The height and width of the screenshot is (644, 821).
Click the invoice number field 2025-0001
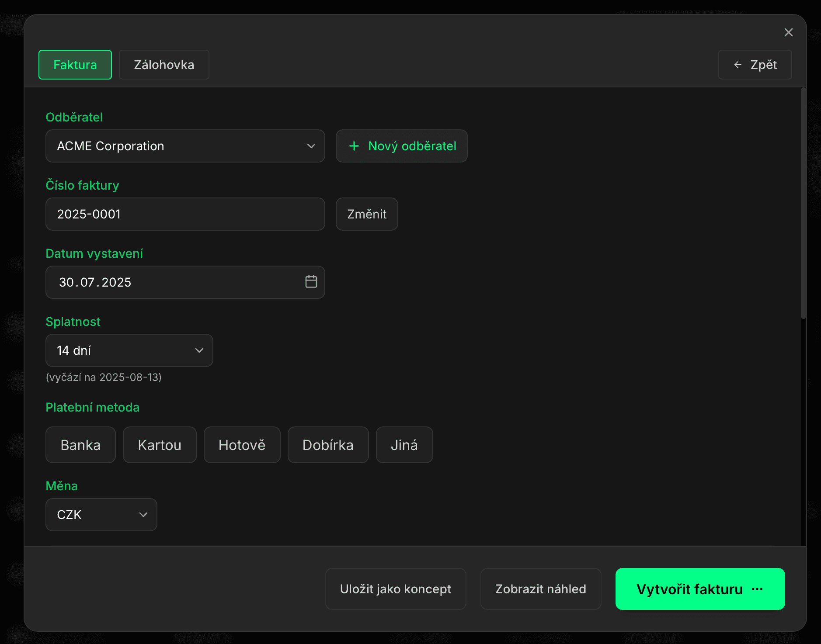pos(185,214)
